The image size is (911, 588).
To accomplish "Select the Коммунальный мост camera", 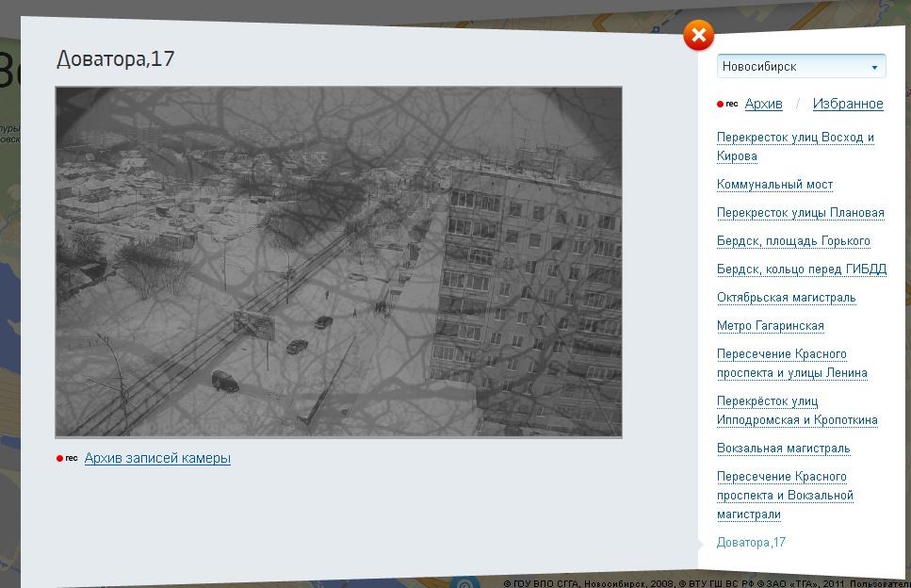I will pos(774,184).
